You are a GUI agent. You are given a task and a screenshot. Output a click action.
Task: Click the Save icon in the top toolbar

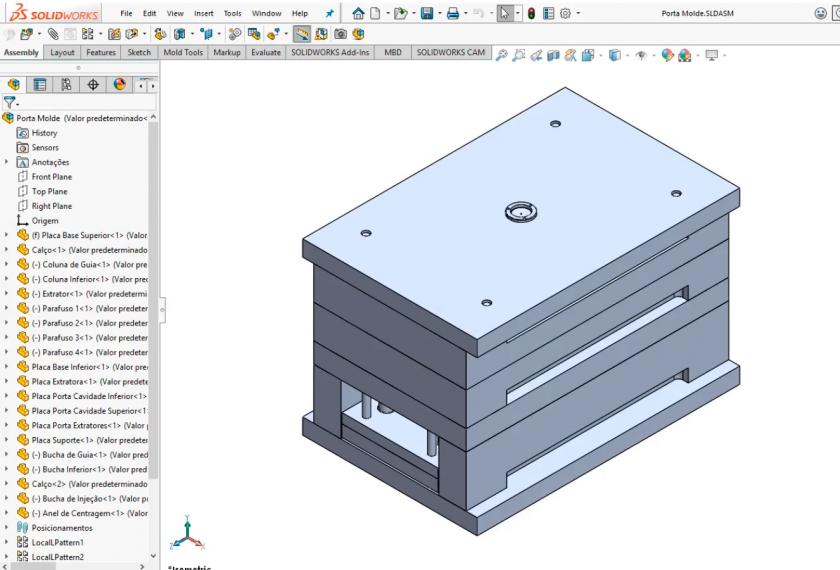pyautogui.click(x=426, y=13)
